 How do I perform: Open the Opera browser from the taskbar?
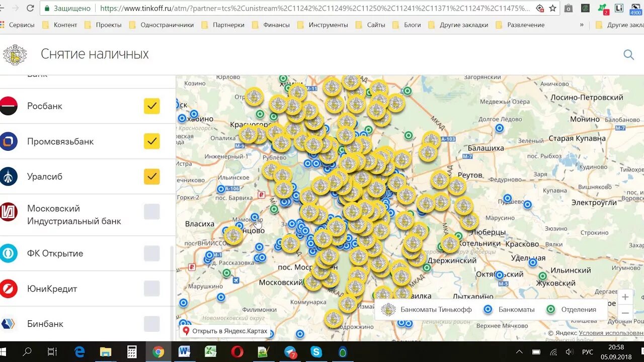click(x=237, y=352)
